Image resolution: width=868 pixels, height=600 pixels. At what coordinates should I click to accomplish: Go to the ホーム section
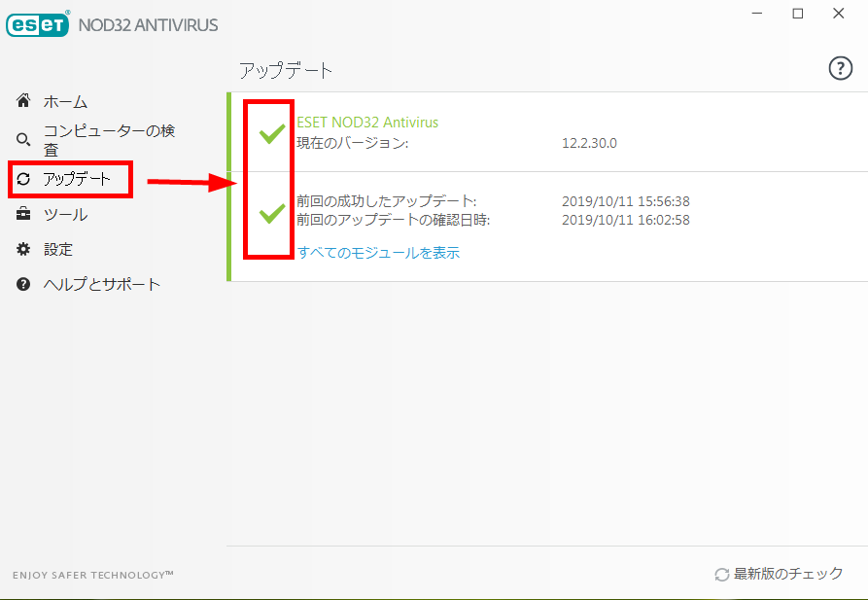point(65,101)
